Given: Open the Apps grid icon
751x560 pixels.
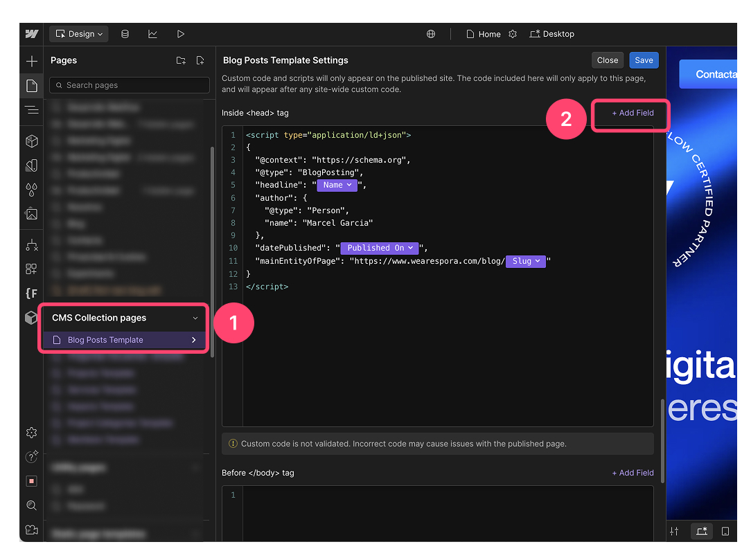Looking at the screenshot, I should (x=32, y=269).
